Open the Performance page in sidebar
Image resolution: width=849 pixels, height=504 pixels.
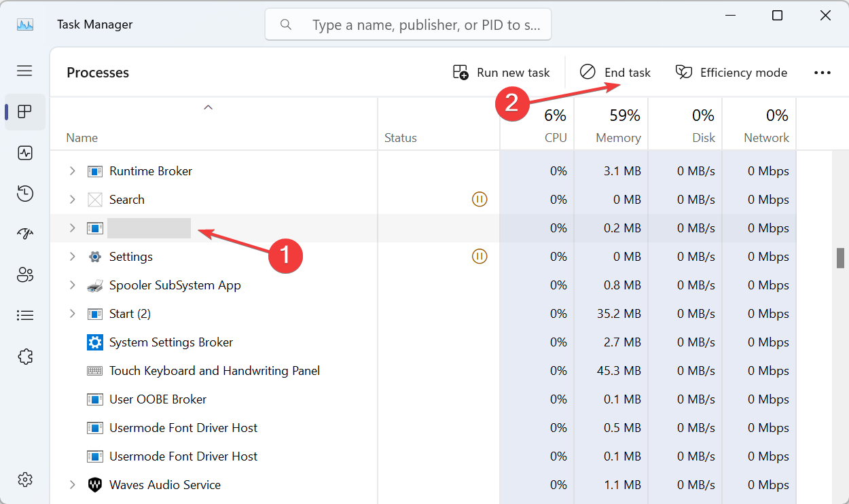(25, 153)
